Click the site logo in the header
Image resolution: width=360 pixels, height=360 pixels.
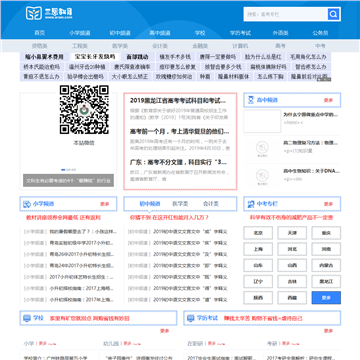click(49, 13)
